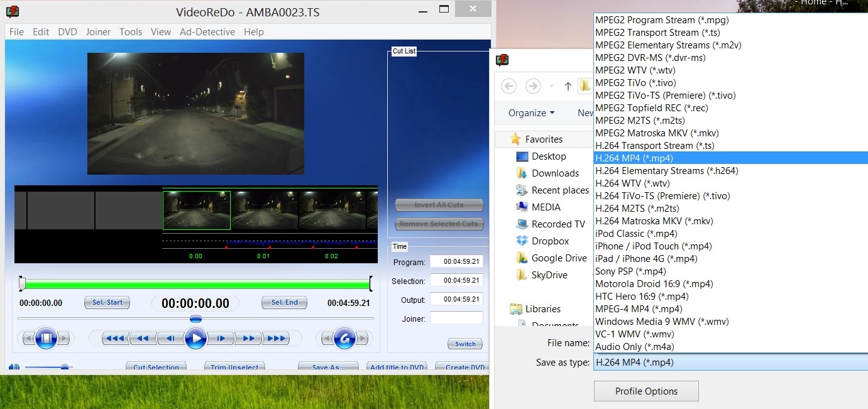The height and width of the screenshot is (409, 868).
Task: Click the fast forward triple-arrow button
Action: pos(277,339)
